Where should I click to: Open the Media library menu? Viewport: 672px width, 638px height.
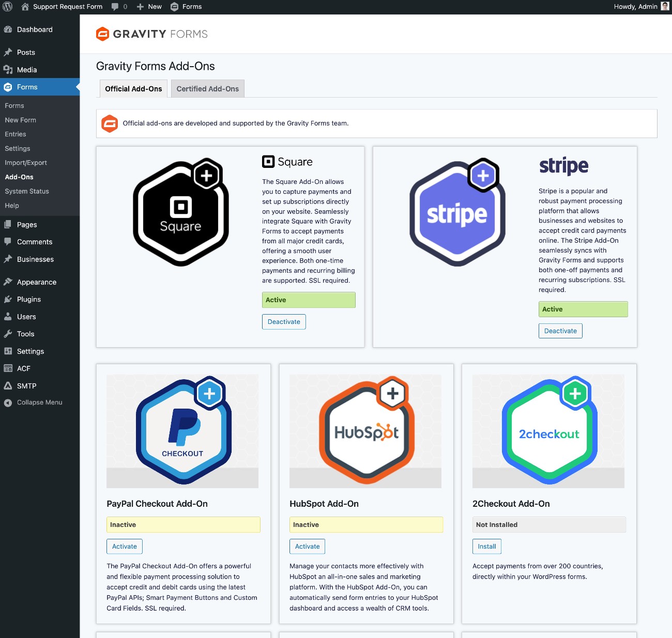click(x=26, y=70)
